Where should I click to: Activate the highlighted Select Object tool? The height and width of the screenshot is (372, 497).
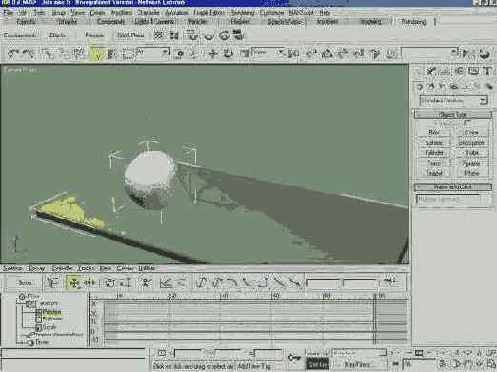97,54
